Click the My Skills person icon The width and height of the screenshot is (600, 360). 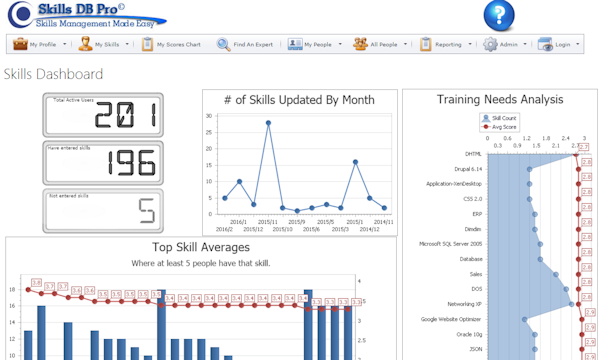pos(85,44)
